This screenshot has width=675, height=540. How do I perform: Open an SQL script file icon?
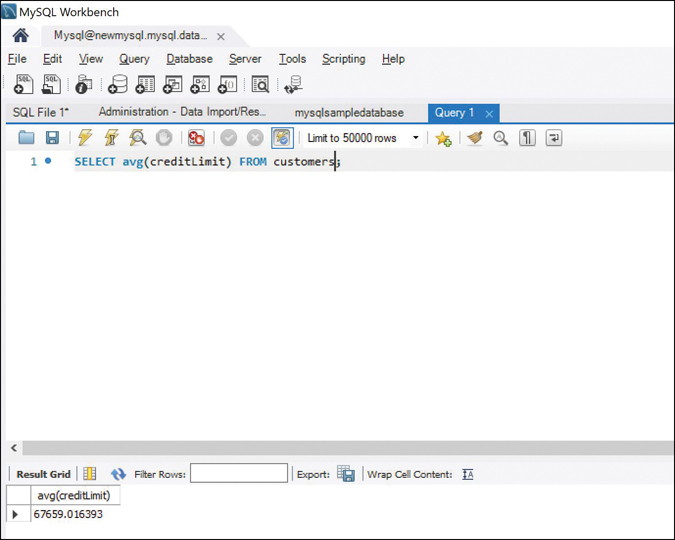(x=51, y=84)
